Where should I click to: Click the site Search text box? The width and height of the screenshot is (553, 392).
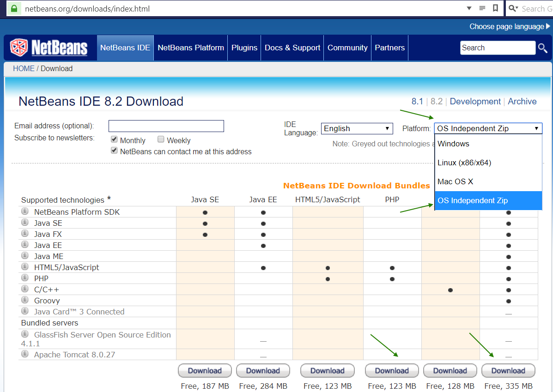coord(498,48)
